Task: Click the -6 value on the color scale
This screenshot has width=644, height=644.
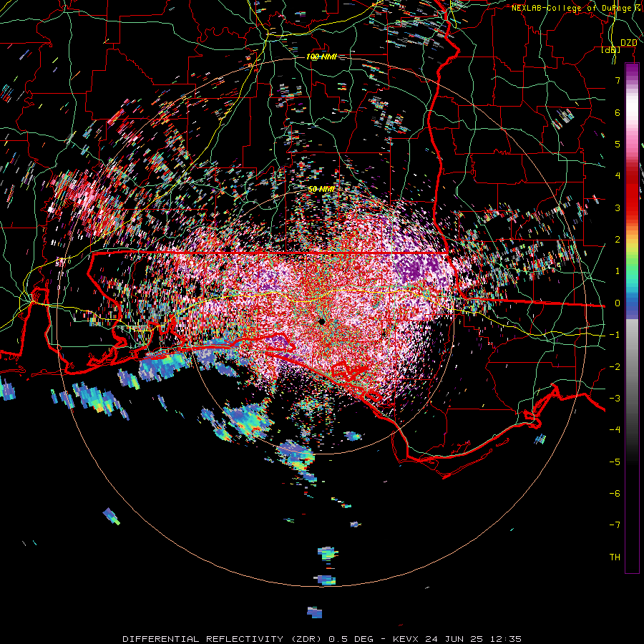Action: click(615, 494)
